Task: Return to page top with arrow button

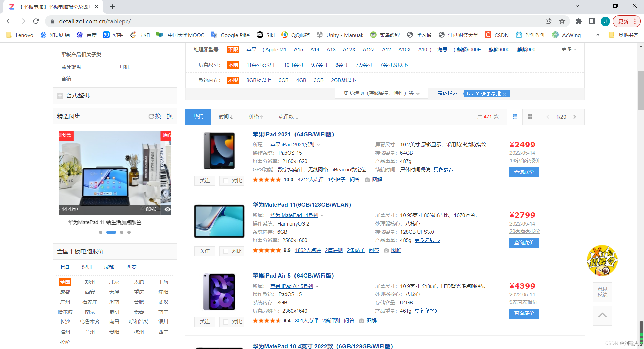Action: pyautogui.click(x=602, y=315)
